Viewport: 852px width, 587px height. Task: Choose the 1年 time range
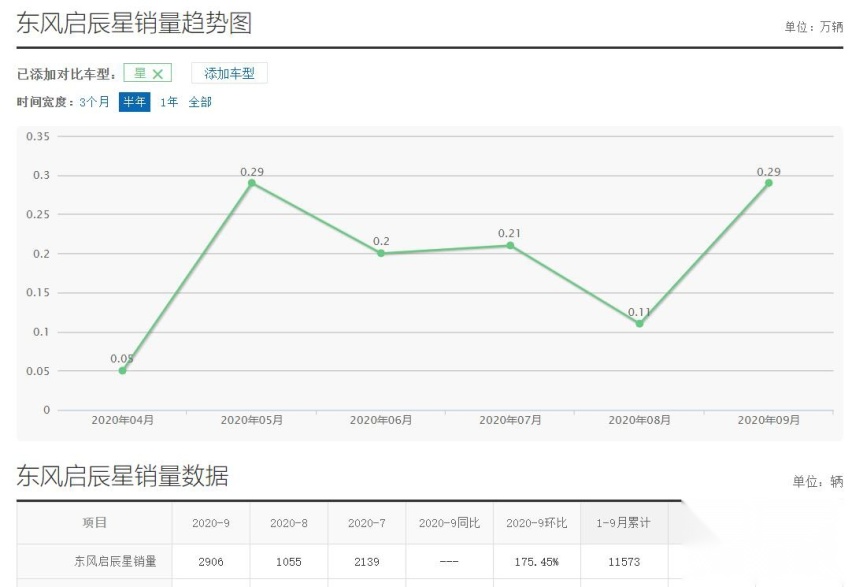tap(169, 102)
